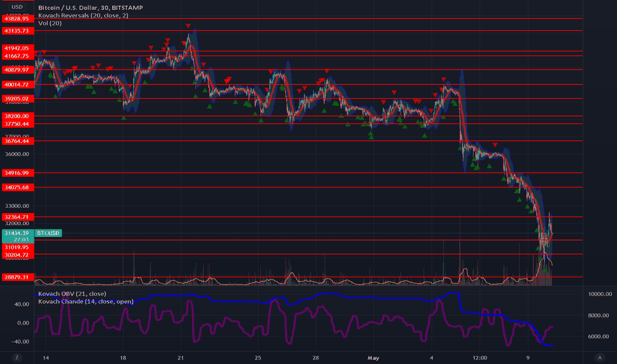Select the 39205.02 price level label

pyautogui.click(x=18, y=99)
